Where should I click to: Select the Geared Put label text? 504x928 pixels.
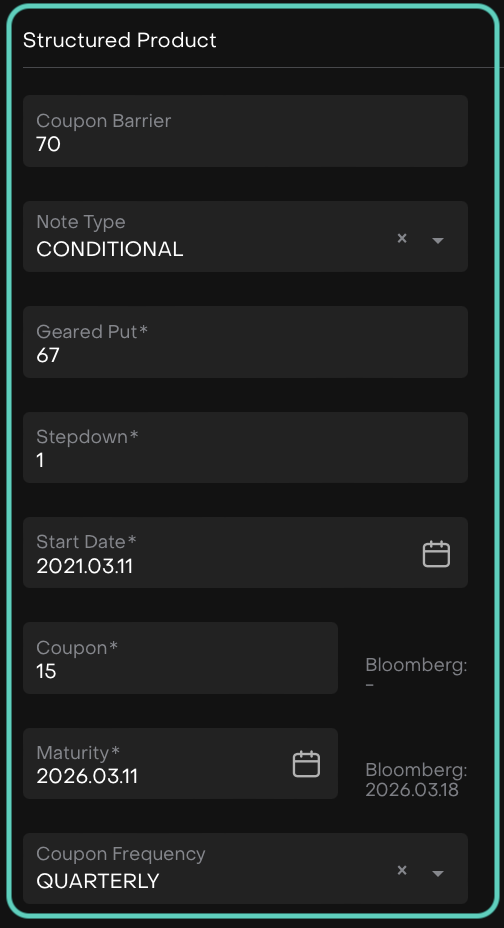click(x=92, y=331)
